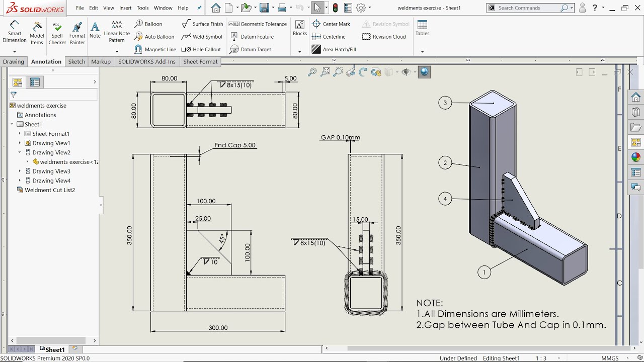Viewport: 644px width, 362px height.
Task: Run the Spell Checker
Action: tap(57, 33)
